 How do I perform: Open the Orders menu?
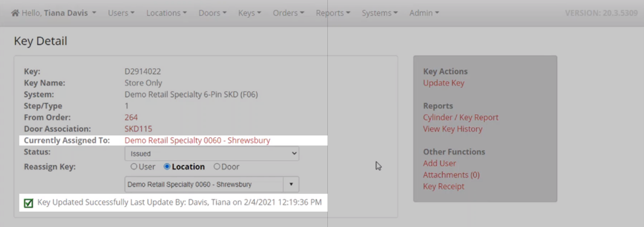[288, 13]
